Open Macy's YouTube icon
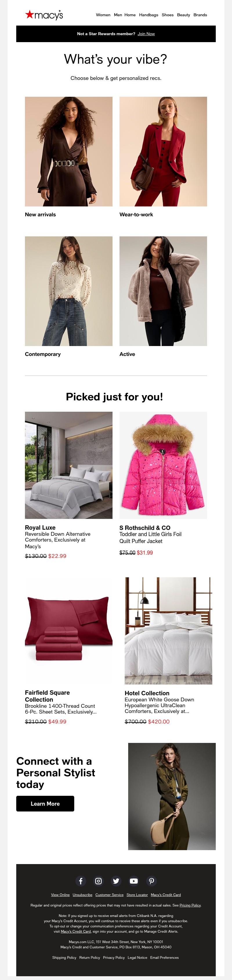 (x=134, y=881)
